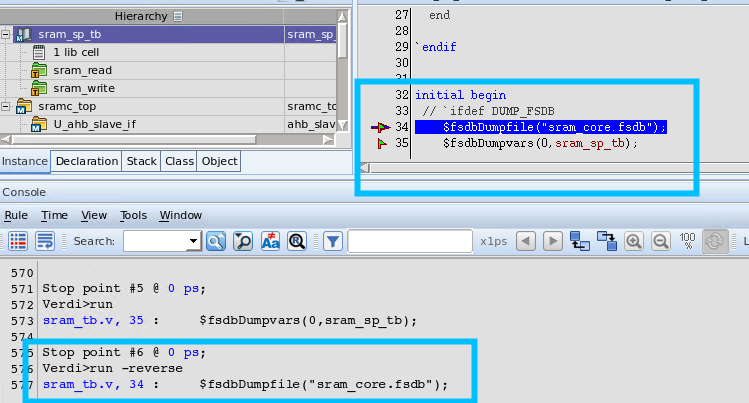Collapse the sram_sp_tb tree node
749x403 pixels.
coord(7,34)
